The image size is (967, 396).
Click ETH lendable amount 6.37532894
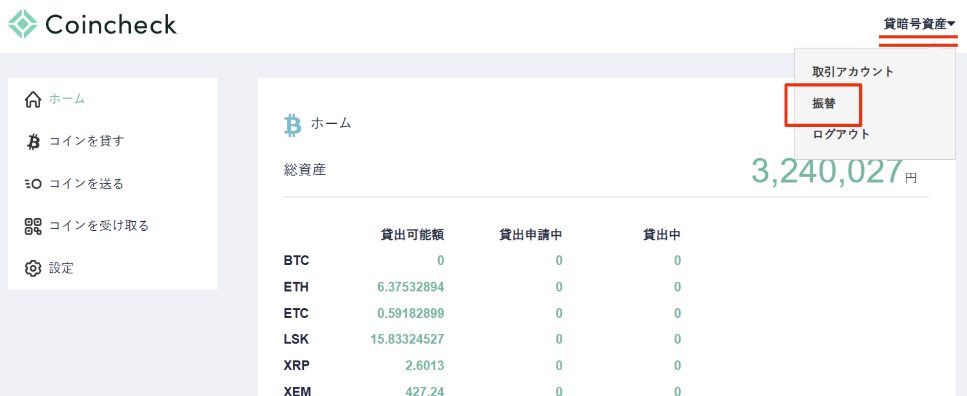pyautogui.click(x=411, y=287)
